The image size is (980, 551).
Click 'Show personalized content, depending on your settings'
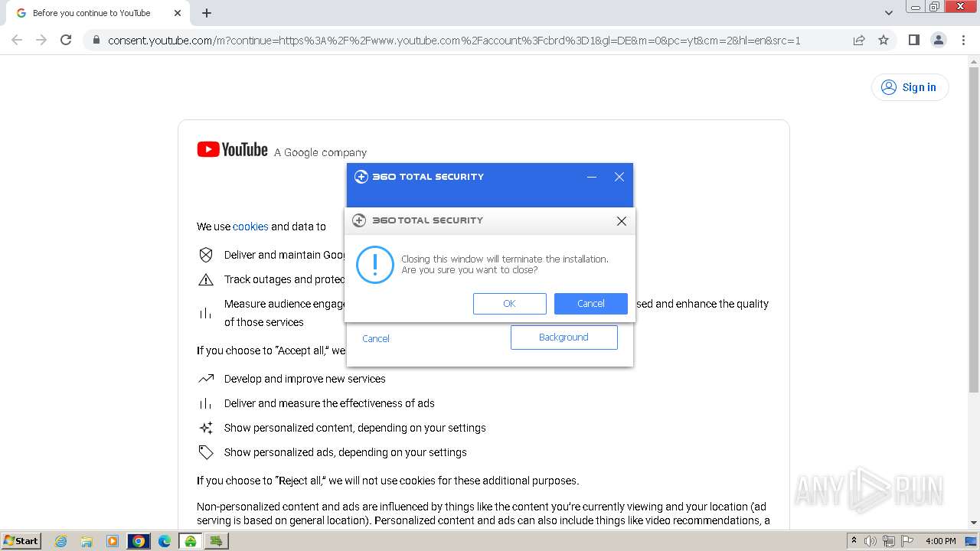[x=355, y=428]
